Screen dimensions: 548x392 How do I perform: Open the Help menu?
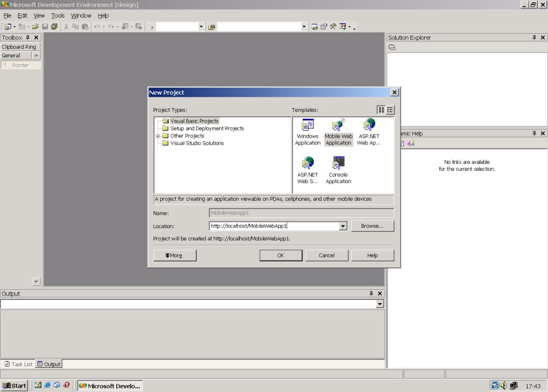(103, 16)
